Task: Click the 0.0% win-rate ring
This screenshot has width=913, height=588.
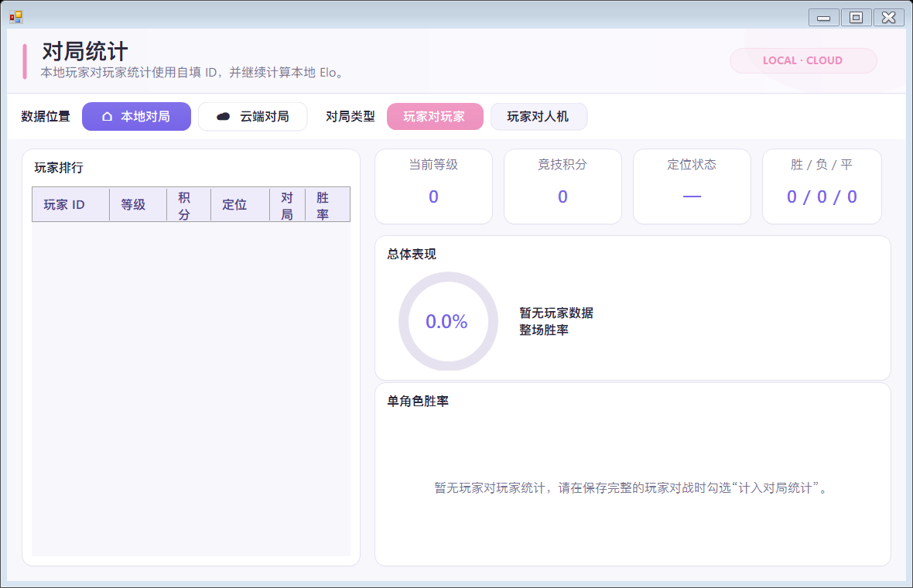Action: point(448,321)
